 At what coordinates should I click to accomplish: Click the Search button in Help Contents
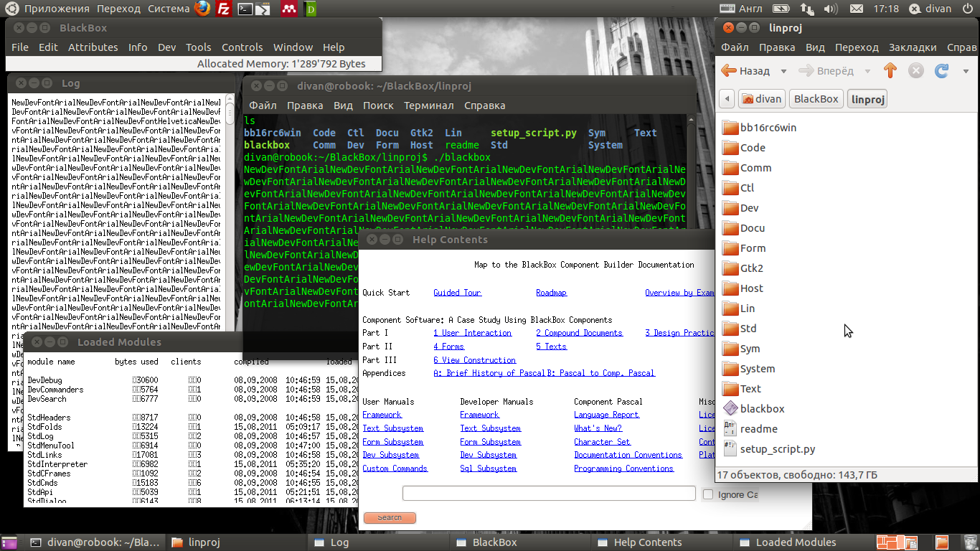390,517
